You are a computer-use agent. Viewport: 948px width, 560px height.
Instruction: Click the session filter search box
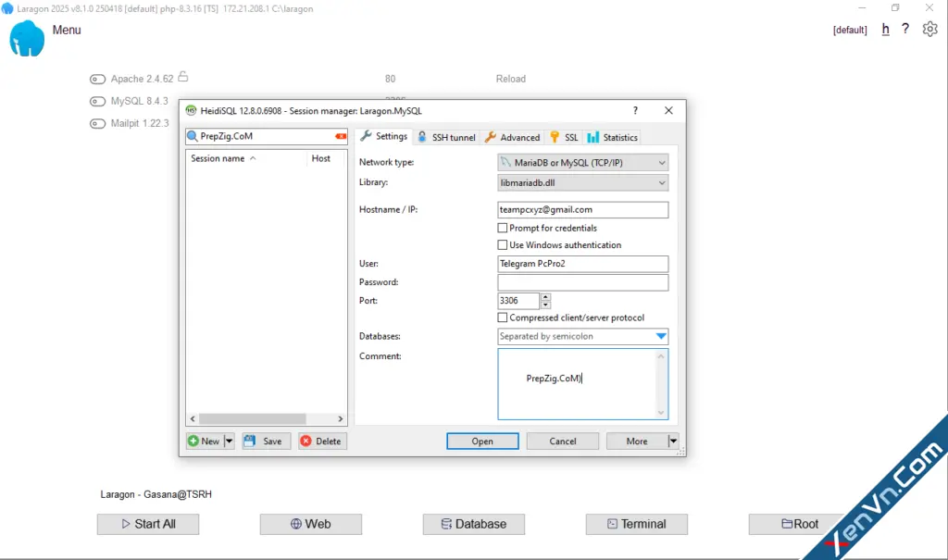(267, 136)
